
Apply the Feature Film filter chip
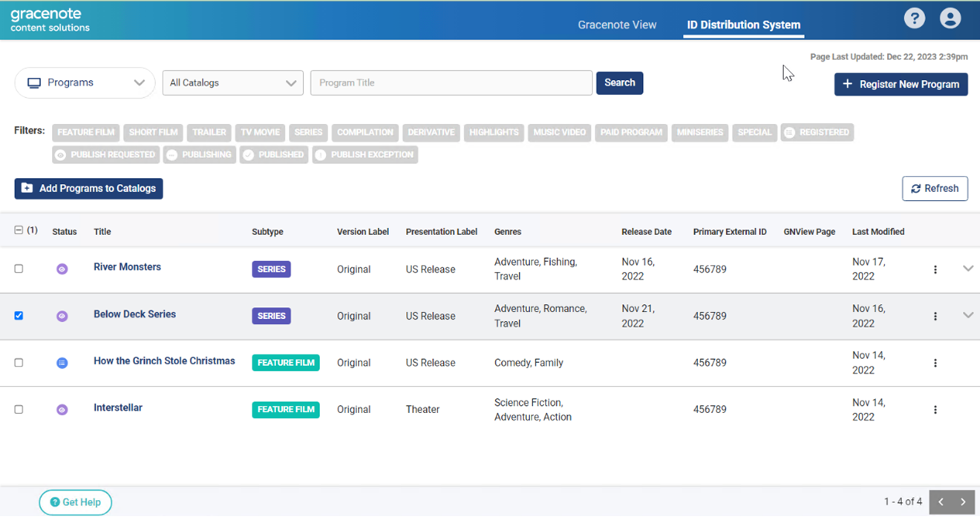tap(86, 133)
